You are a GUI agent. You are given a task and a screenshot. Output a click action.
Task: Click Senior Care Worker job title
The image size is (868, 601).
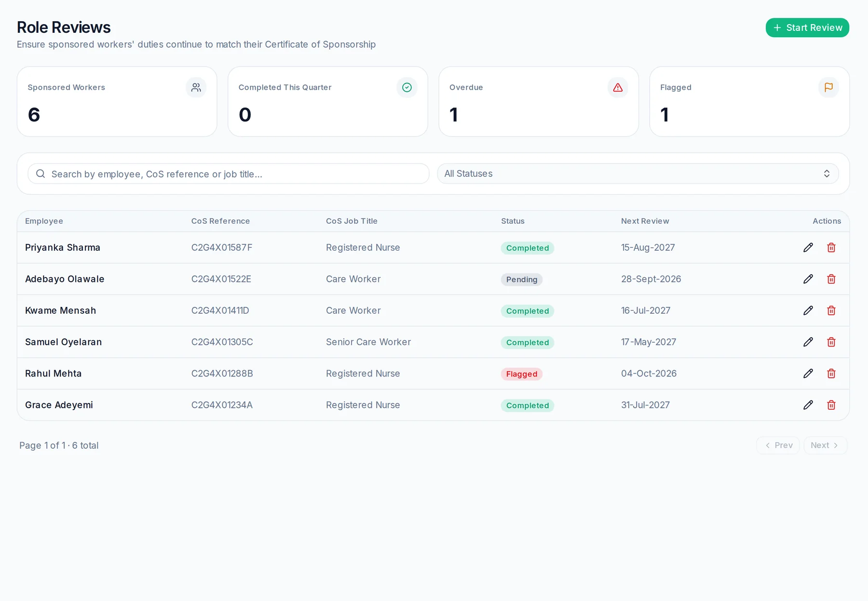pyautogui.click(x=368, y=342)
